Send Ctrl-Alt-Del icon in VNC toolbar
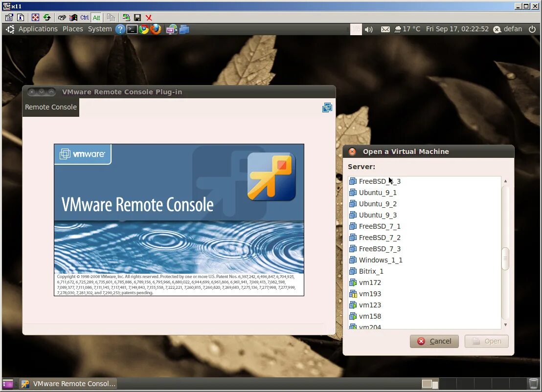The image size is (542, 392). [x=62, y=17]
